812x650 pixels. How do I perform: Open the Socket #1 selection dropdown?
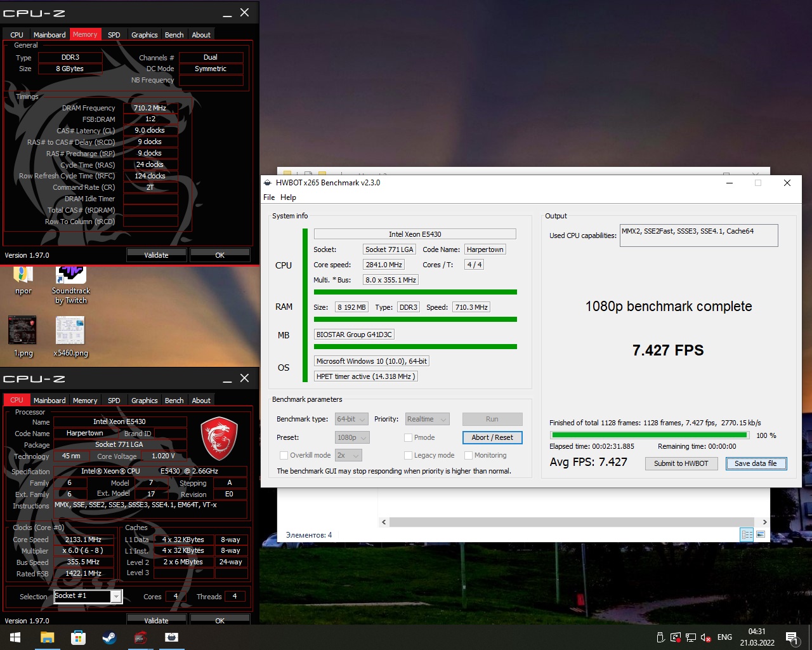pyautogui.click(x=116, y=596)
